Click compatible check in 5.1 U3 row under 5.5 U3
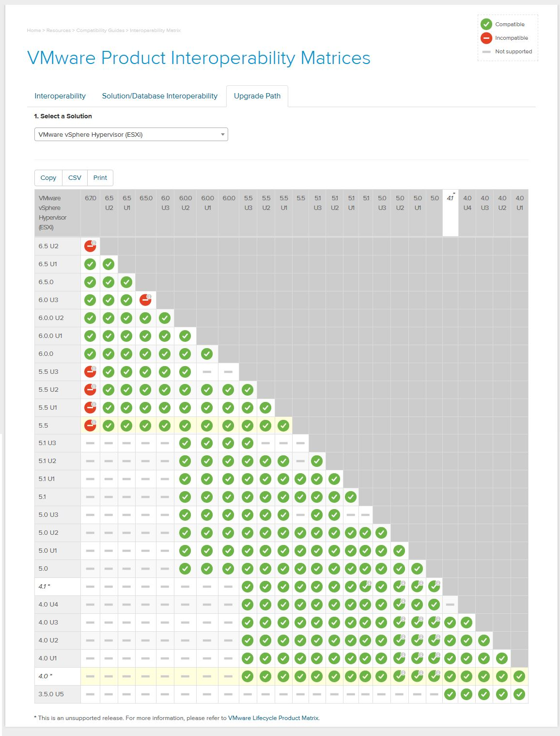Screen dimensions: 560x736 [x=248, y=443]
